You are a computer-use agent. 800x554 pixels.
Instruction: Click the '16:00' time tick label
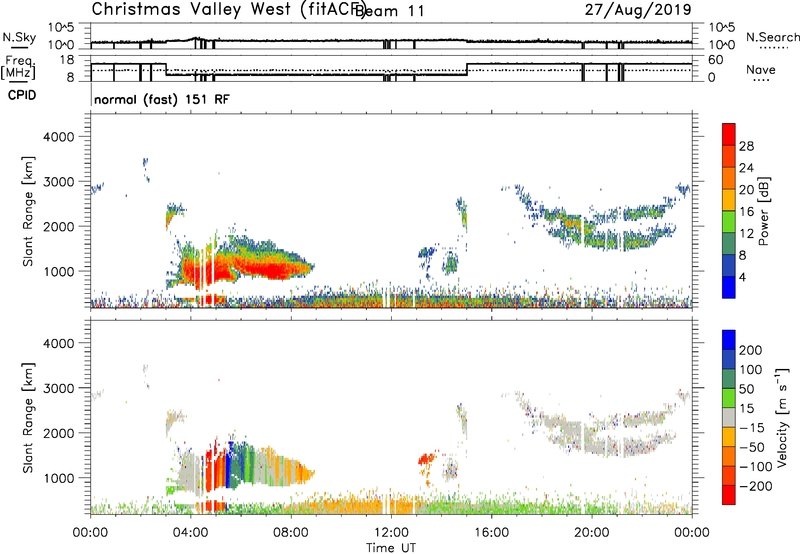coord(491,533)
